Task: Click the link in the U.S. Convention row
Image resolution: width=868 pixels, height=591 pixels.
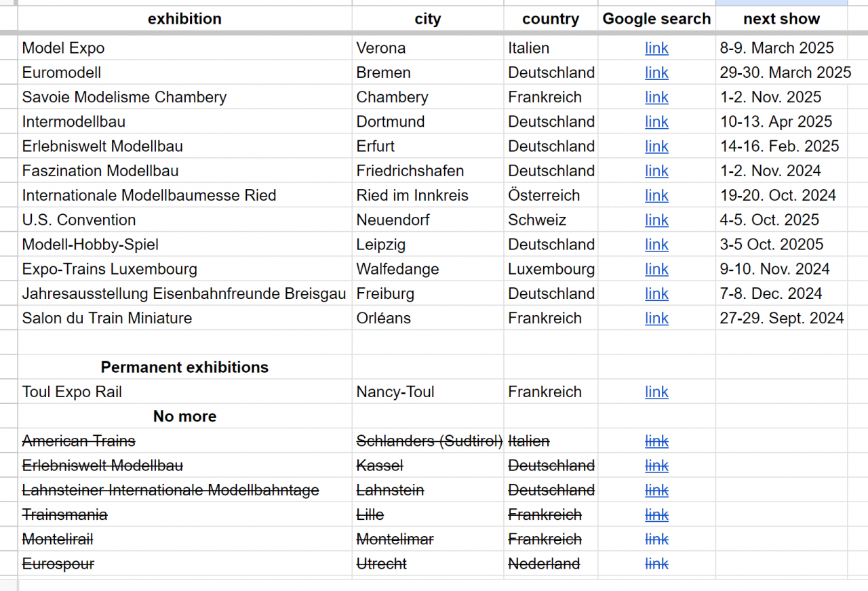Action: (656, 220)
